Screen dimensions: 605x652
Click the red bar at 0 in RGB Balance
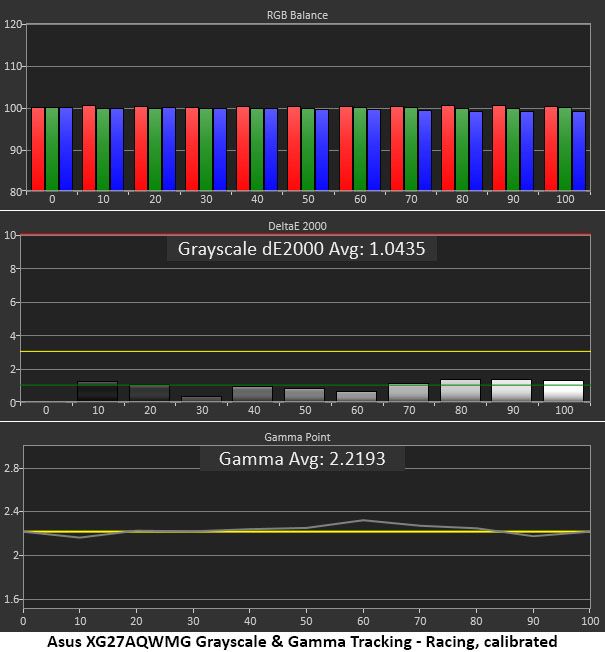point(38,149)
